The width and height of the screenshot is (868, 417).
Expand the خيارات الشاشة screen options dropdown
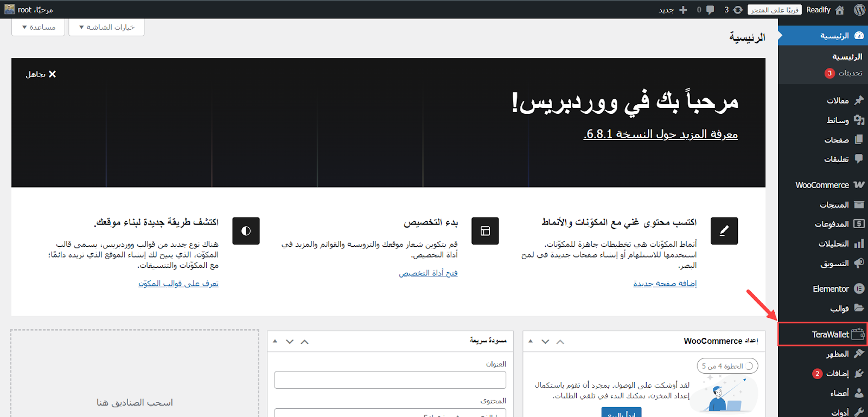click(x=106, y=27)
